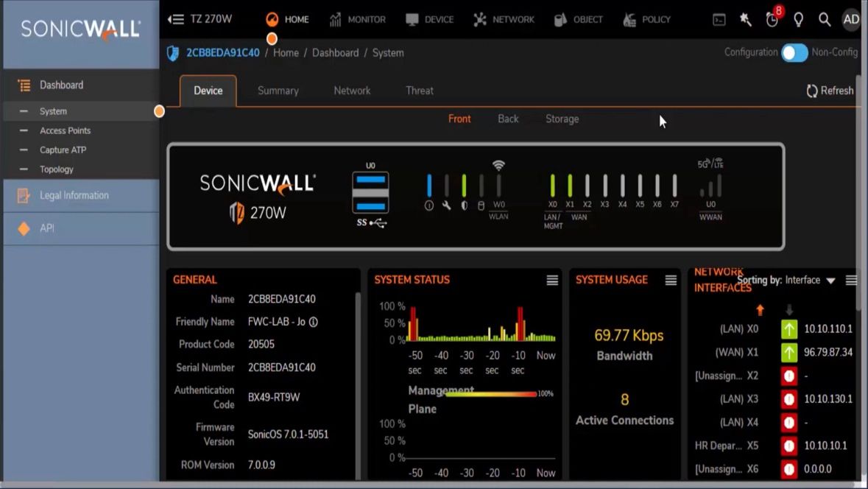The height and width of the screenshot is (489, 868).
Task: Open the AD user account avatar
Action: [851, 19]
